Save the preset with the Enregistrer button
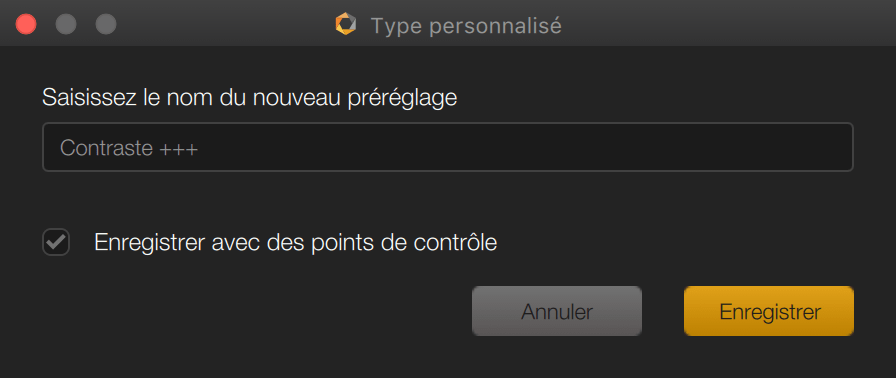Image resolution: width=896 pixels, height=378 pixels. (x=769, y=311)
